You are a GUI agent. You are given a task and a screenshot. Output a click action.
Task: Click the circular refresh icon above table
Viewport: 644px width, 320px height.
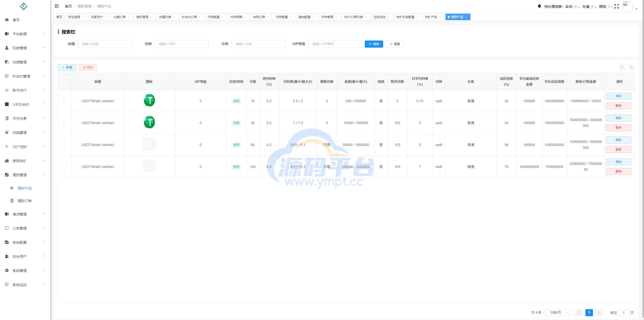631,67
